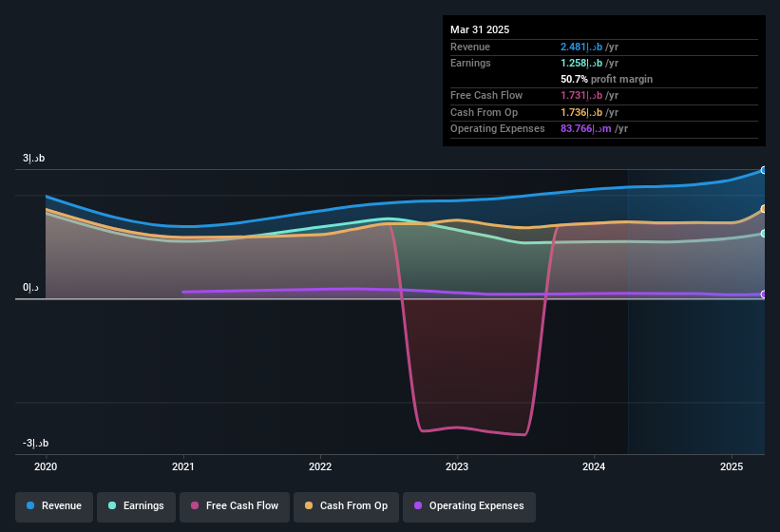Toggle the Cash From Op legend button

346,506
